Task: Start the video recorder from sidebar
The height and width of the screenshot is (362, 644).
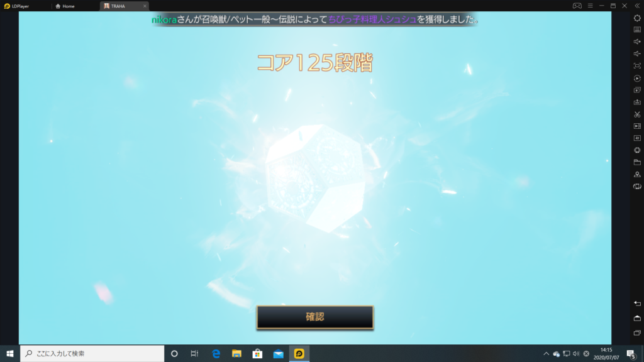Action: (x=637, y=126)
